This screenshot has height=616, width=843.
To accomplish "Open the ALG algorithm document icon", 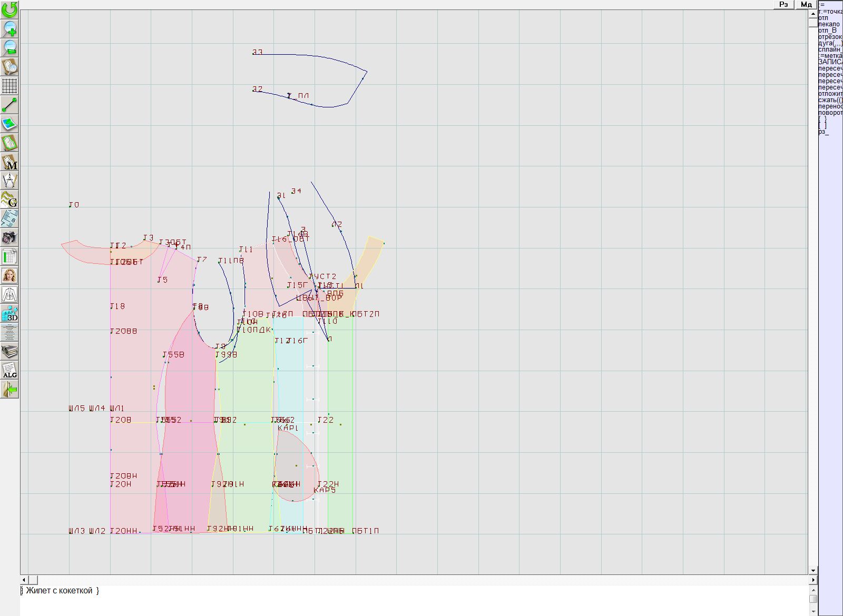I will click(9, 370).
